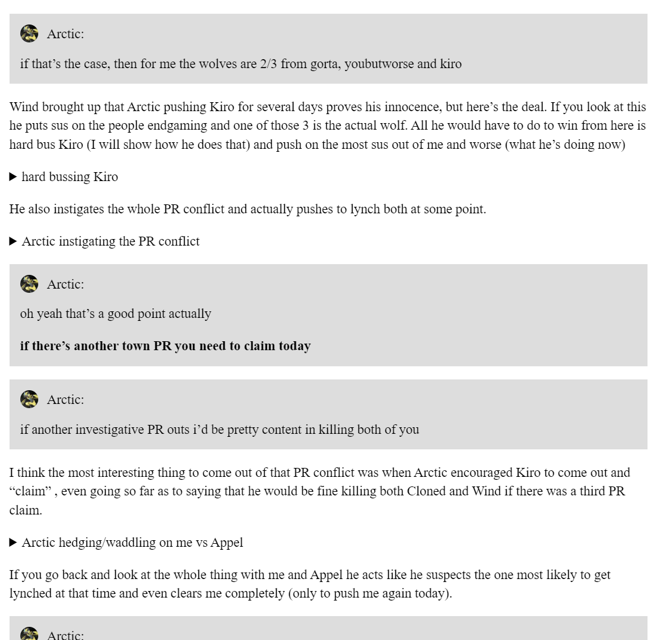Screen dimensions: 672x640
Task: Click the 'Arctic:' name in the first quote
Action: tap(66, 34)
